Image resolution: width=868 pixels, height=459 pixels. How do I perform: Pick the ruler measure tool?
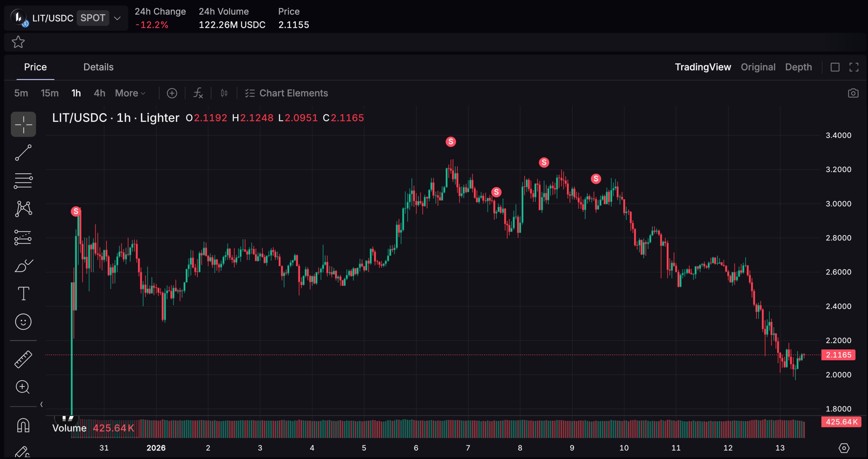click(x=23, y=359)
